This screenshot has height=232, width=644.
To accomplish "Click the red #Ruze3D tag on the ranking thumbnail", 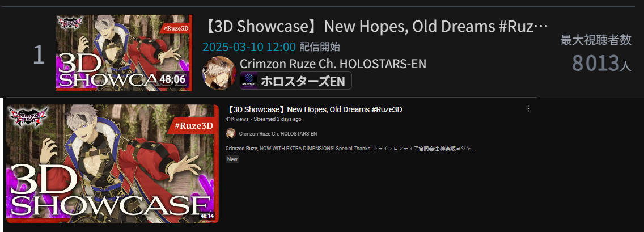I will pos(174,28).
